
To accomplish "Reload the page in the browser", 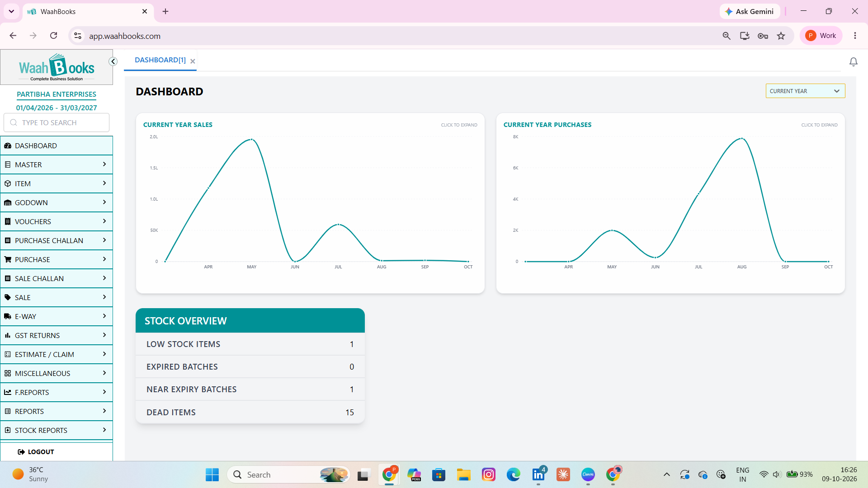I will point(53,36).
